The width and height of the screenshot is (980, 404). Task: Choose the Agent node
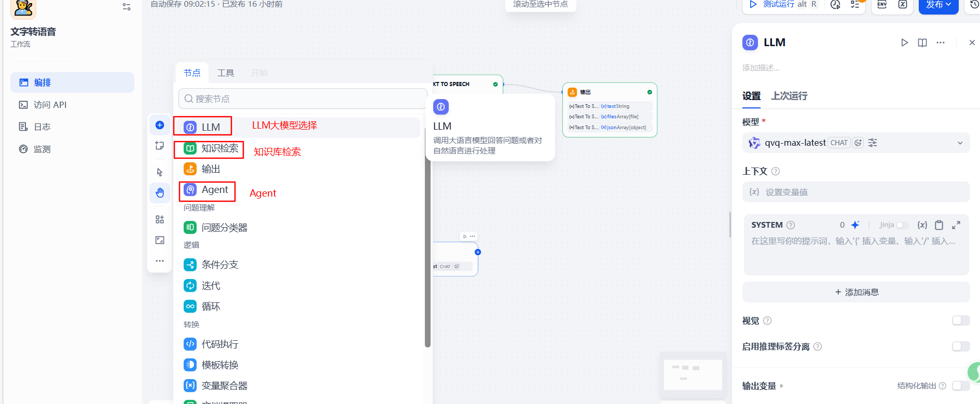[299, 190]
